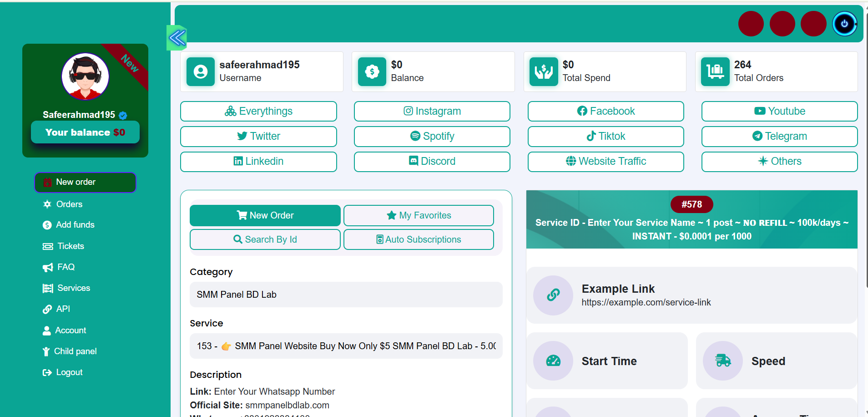The image size is (868, 417).
Task: Filter services by Discord
Action: pos(432,161)
